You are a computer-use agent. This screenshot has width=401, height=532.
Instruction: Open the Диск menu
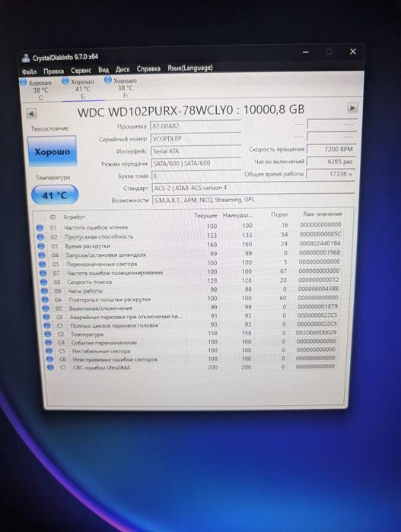(123, 69)
